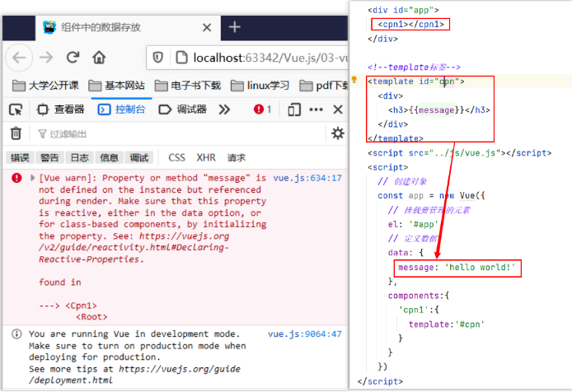
Task: Open console settings gear icon
Action: point(338,133)
